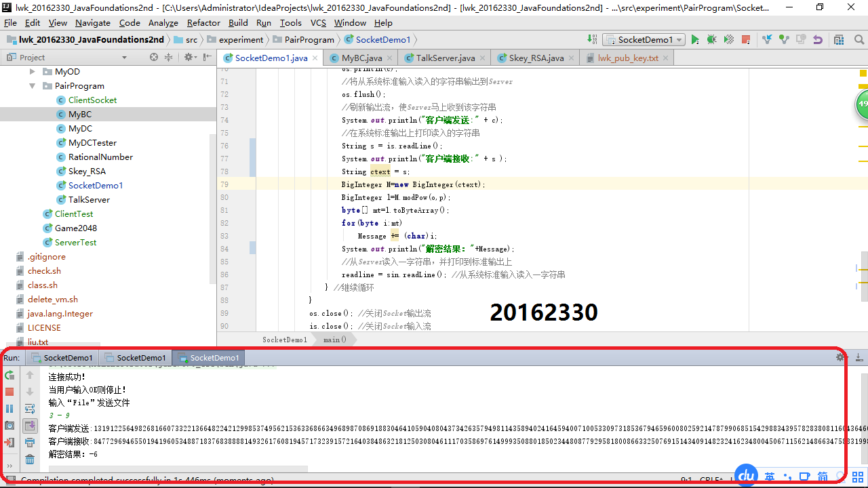Viewport: 868px width, 488px height.
Task: Select ClientSocket class in project tree
Action: [x=92, y=100]
